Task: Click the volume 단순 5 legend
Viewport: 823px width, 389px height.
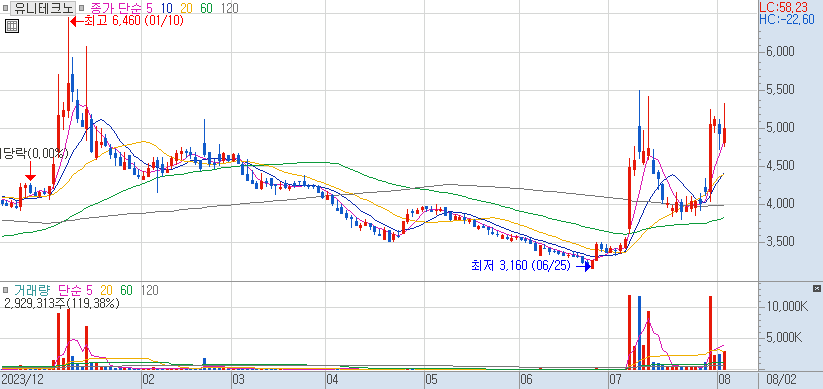Action: (x=75, y=290)
